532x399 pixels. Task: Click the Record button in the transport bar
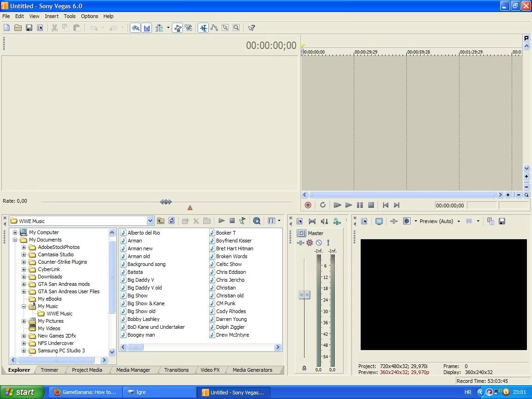[308, 205]
